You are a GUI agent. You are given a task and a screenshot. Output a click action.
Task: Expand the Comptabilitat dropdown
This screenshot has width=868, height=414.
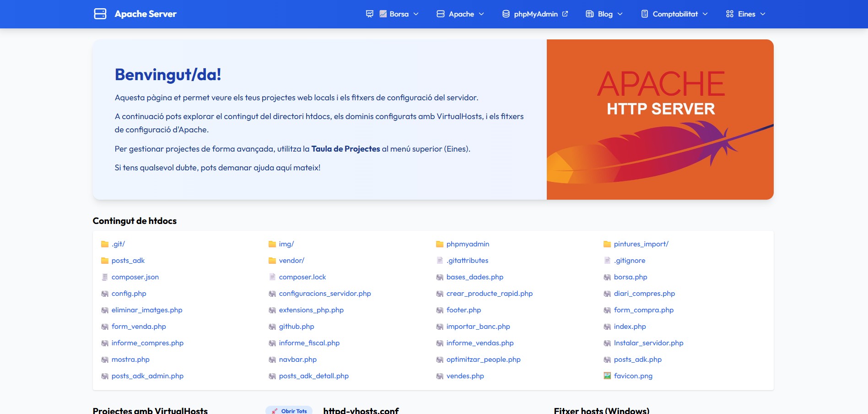pos(675,14)
